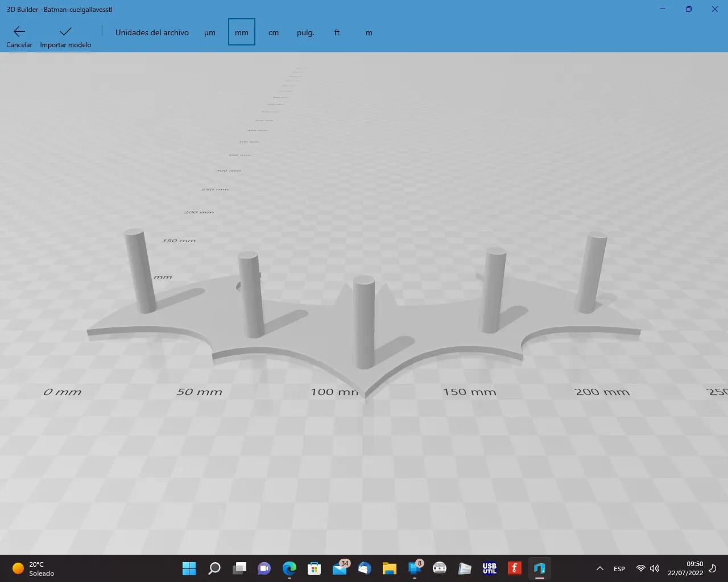Open Windows Search from the taskbar

(x=214, y=568)
